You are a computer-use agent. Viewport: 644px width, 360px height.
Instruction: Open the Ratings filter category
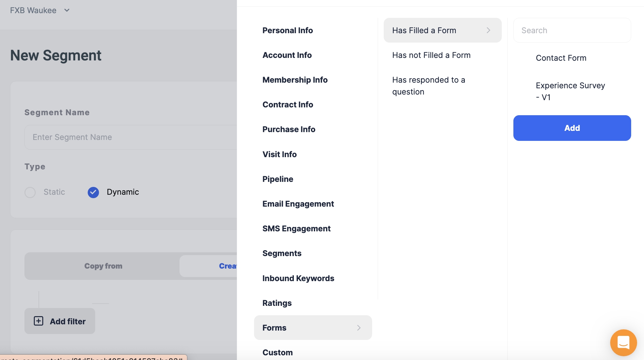pos(277,303)
